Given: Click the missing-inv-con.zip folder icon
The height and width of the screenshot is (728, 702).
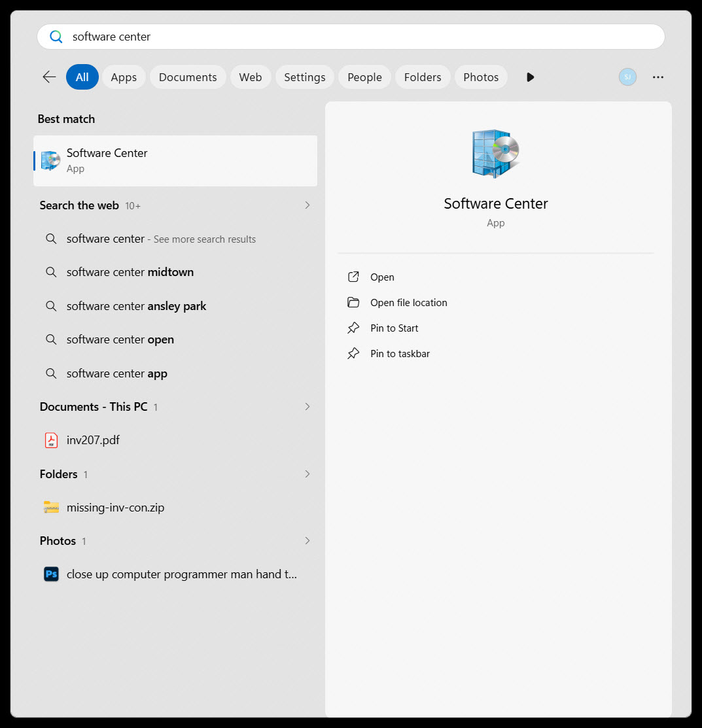Looking at the screenshot, I should [51, 507].
